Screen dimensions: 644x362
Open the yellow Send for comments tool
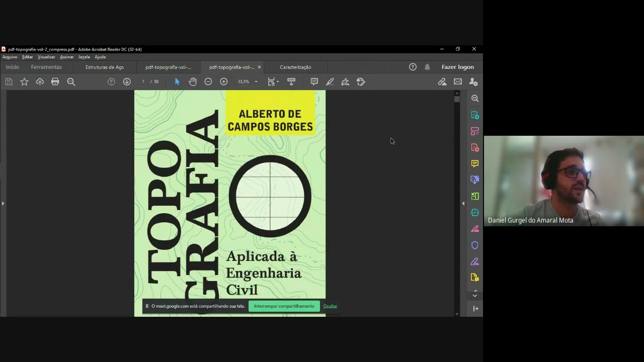coord(475,278)
